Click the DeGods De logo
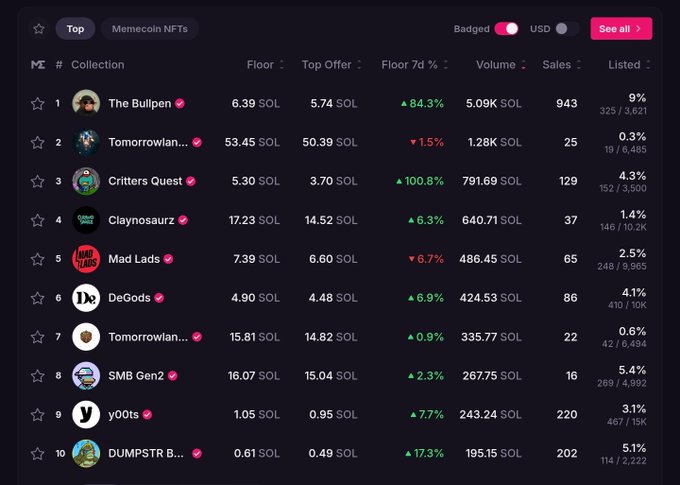The height and width of the screenshot is (485, 680). click(86, 298)
